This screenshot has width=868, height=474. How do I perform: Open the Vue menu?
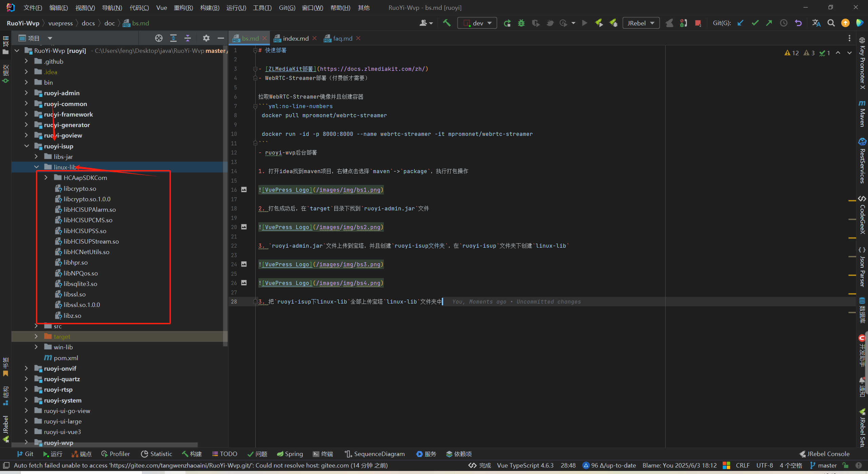tap(161, 7)
